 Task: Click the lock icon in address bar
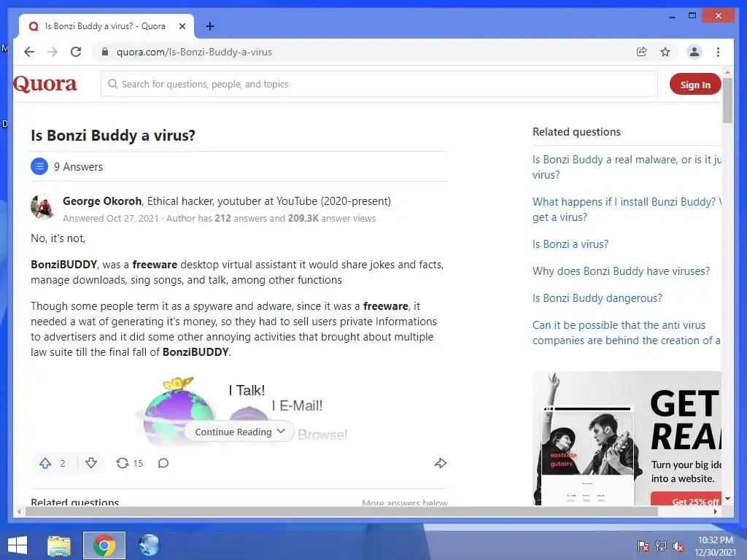tap(105, 52)
